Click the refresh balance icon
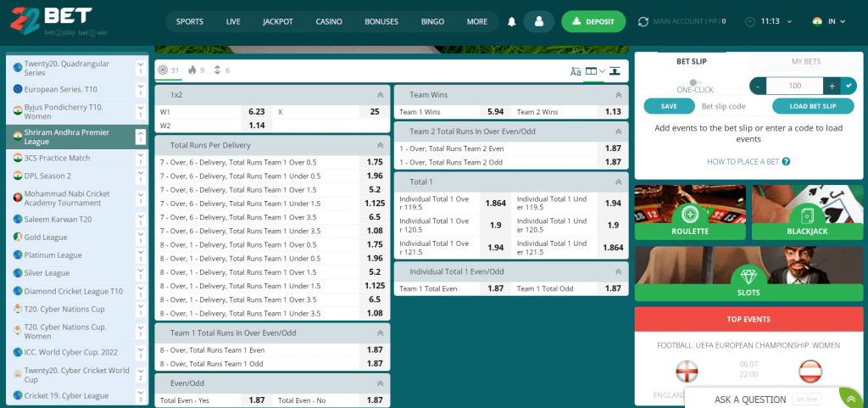 (643, 21)
